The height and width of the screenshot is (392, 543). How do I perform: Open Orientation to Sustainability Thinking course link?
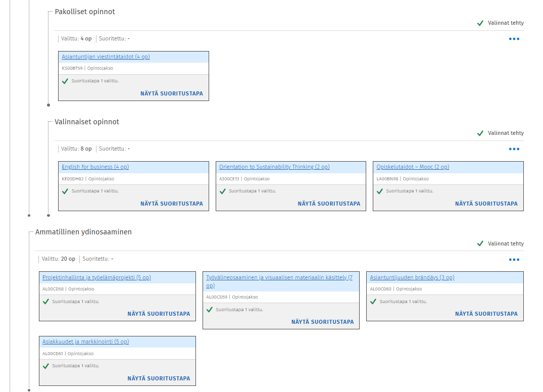pyautogui.click(x=274, y=167)
